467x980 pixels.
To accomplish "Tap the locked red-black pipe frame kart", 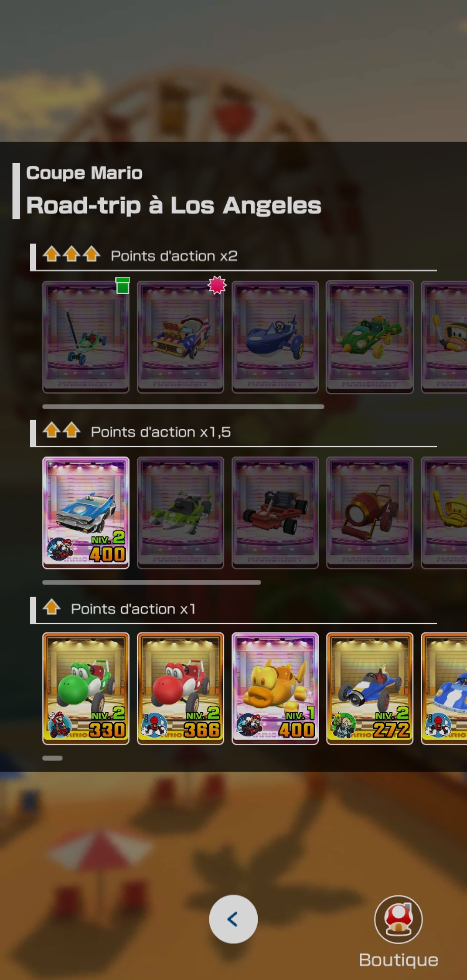I will (275, 513).
